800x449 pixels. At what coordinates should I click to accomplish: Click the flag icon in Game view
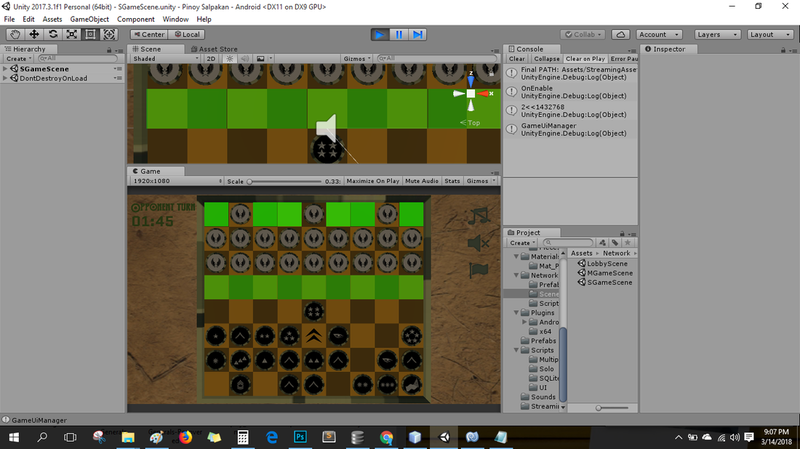(479, 269)
